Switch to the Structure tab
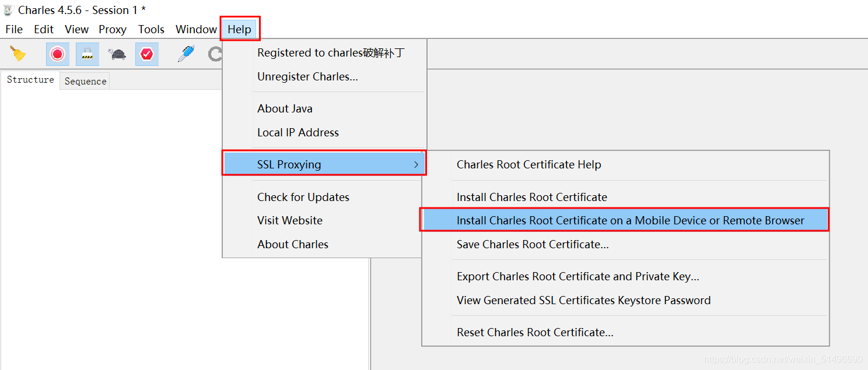 [30, 80]
